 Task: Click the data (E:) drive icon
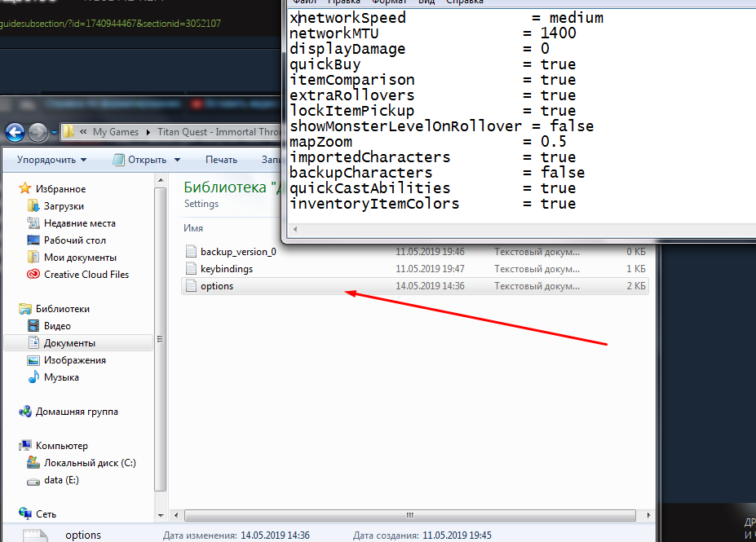(33, 480)
